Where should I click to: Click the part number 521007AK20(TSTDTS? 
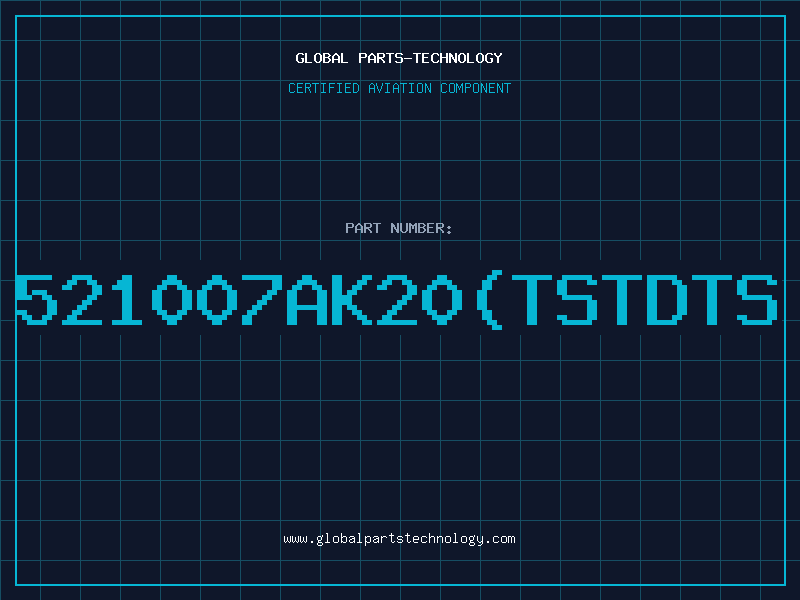397,301
